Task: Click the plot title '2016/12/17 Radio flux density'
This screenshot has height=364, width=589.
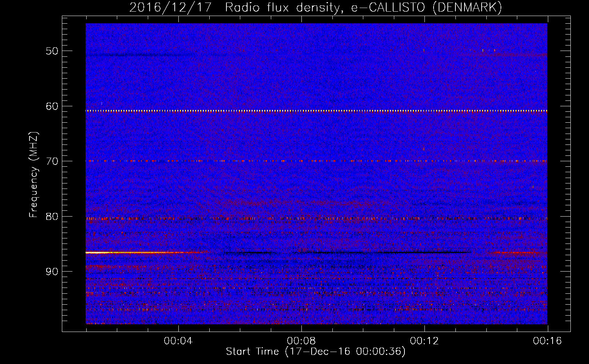Action: [234, 8]
